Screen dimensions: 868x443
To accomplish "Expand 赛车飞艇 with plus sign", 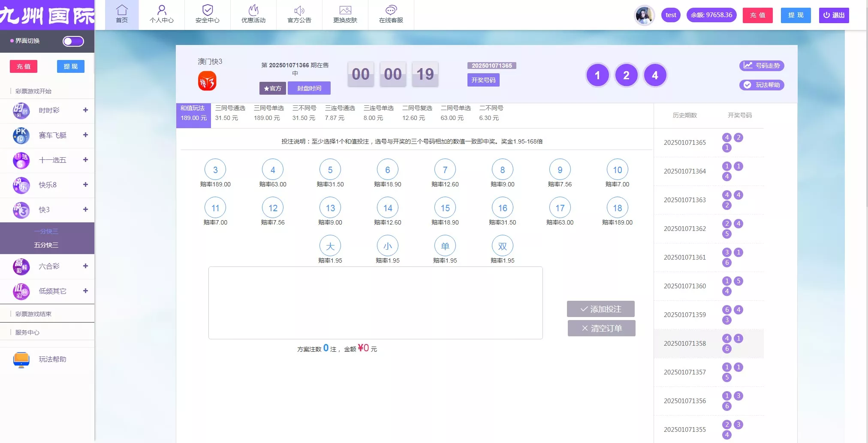I will point(85,135).
